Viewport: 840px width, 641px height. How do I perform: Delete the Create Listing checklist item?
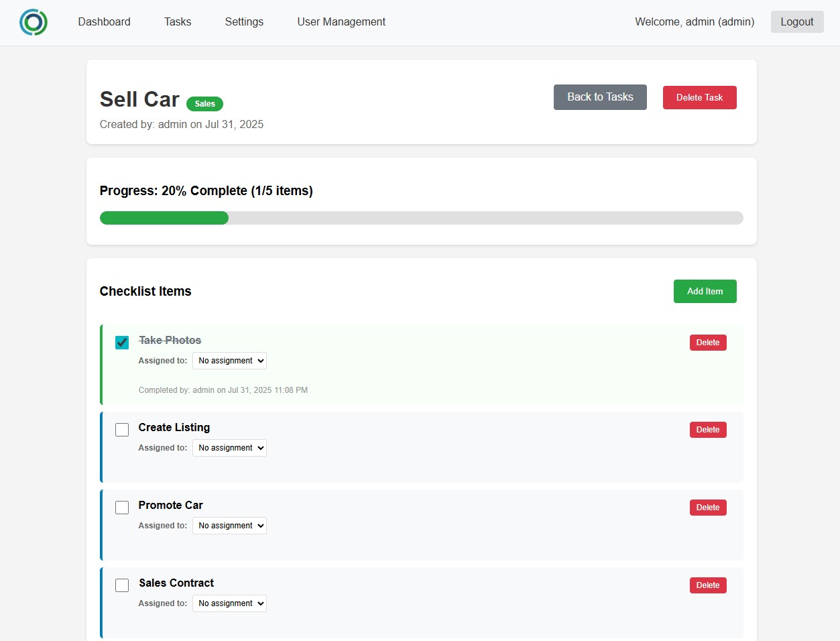[x=707, y=430]
